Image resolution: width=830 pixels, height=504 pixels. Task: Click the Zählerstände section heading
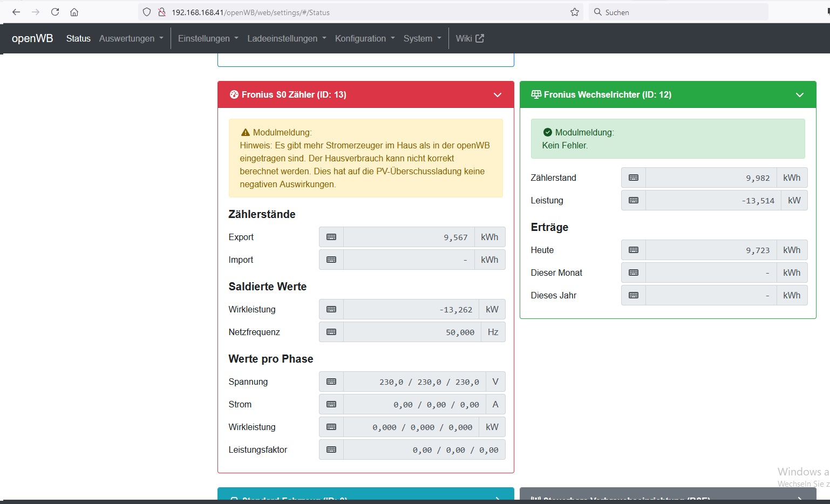(x=262, y=214)
